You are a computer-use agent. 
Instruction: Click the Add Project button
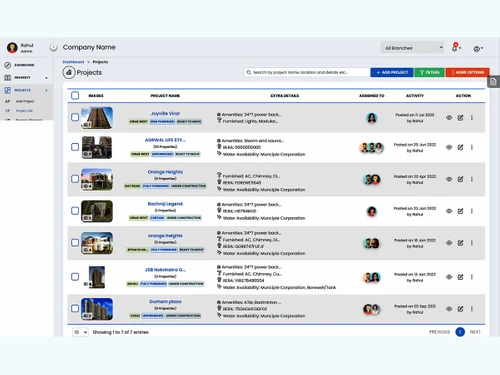(392, 72)
